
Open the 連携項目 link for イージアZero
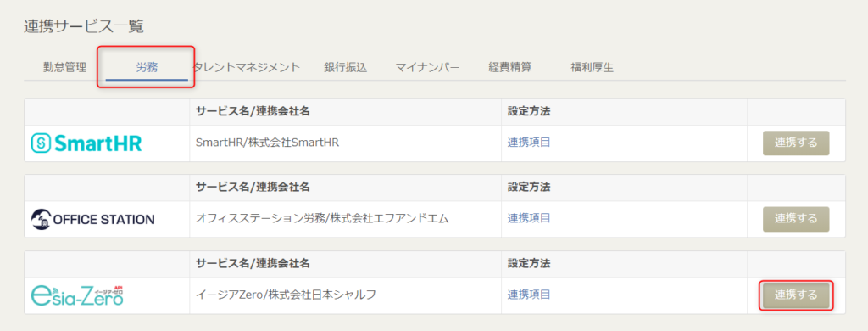pyautogui.click(x=529, y=295)
